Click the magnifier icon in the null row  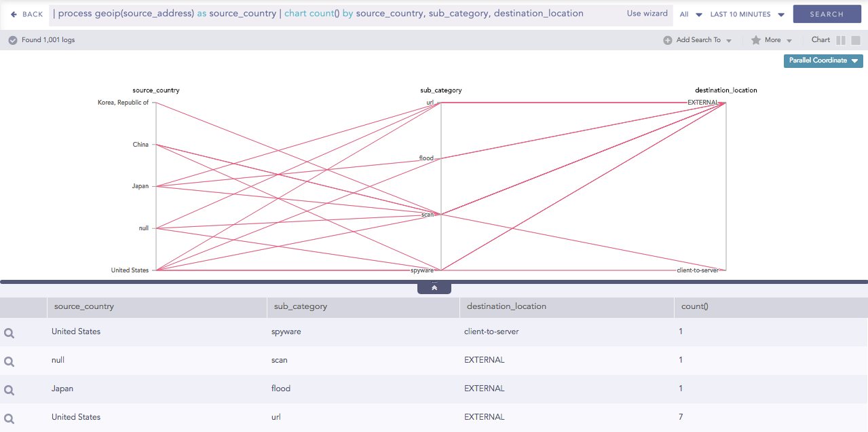pos(10,361)
